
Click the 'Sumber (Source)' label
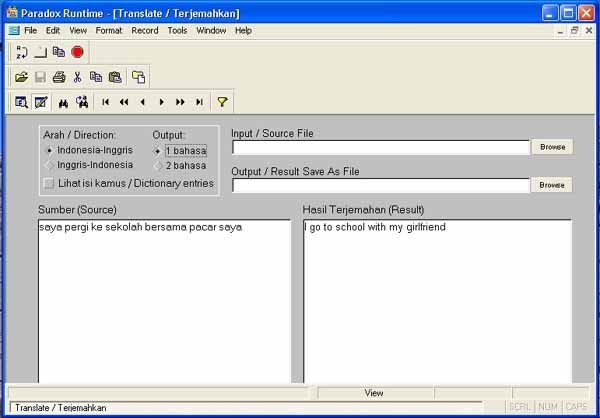pyautogui.click(x=77, y=210)
